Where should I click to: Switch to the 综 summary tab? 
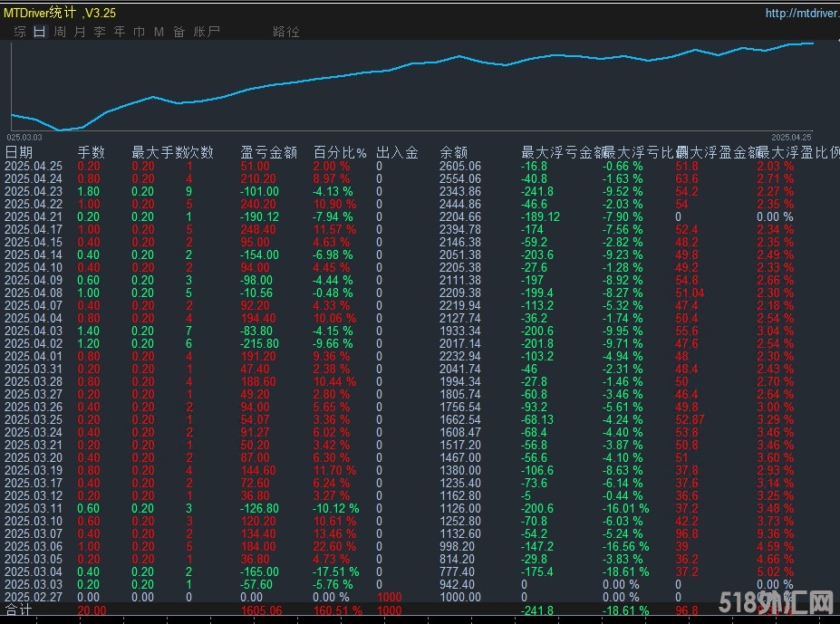(20, 32)
